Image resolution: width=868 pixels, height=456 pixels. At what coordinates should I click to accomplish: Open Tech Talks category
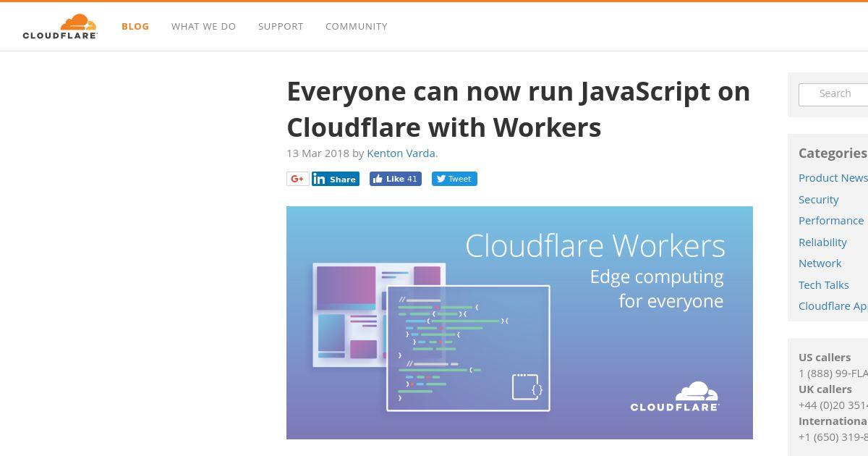[x=824, y=284]
